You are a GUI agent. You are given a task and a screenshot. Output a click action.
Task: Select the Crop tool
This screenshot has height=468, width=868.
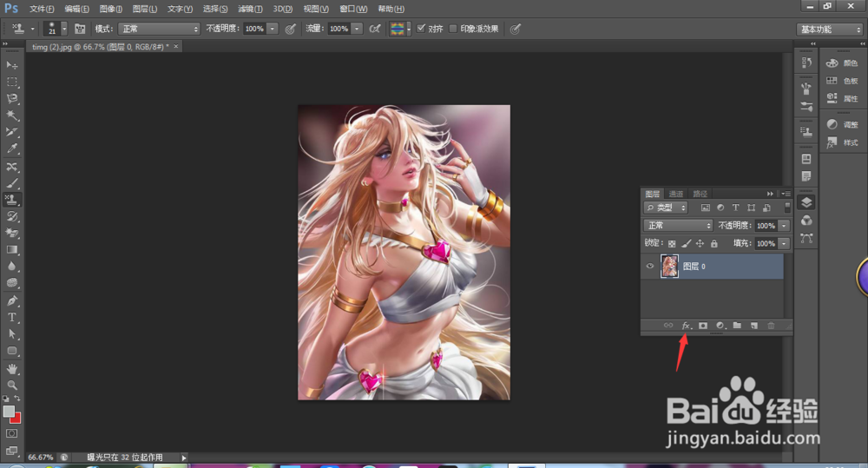click(x=11, y=132)
